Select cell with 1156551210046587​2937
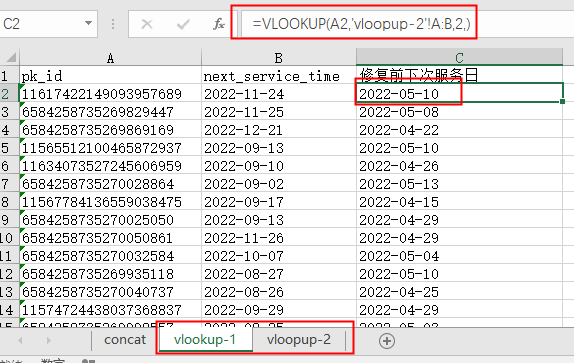574x363 pixels. [x=110, y=147]
